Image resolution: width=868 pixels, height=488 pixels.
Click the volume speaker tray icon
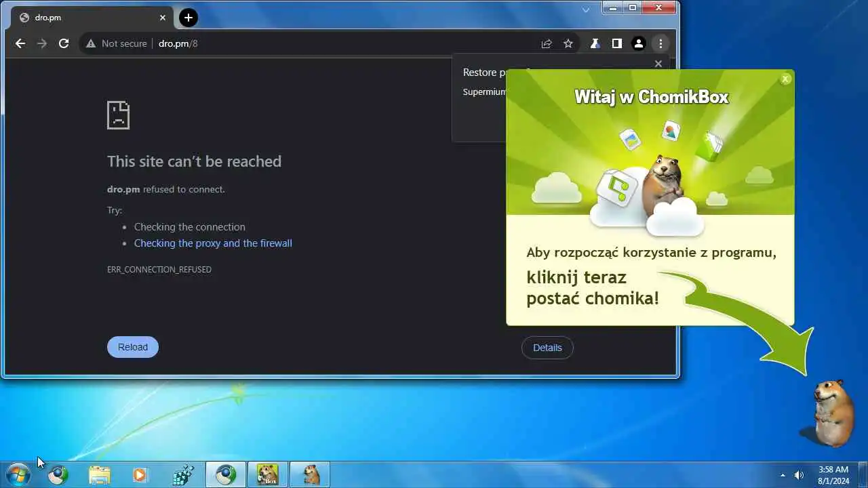(x=799, y=475)
